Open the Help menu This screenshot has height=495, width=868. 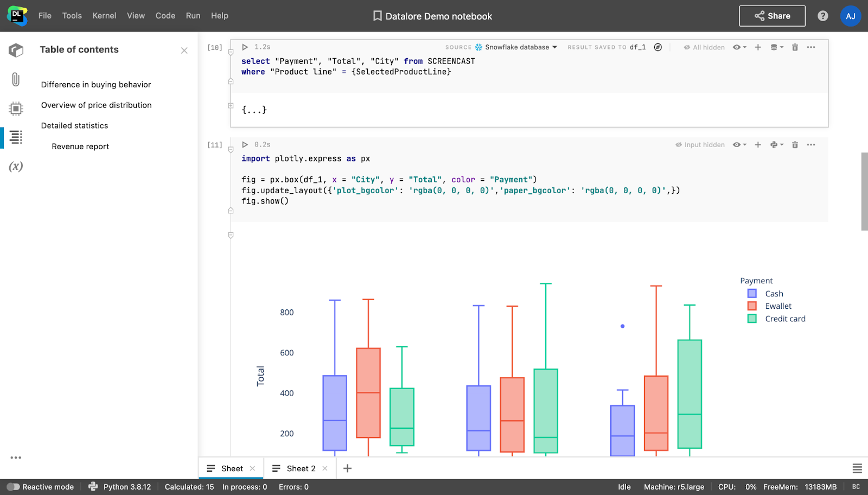pyautogui.click(x=220, y=16)
